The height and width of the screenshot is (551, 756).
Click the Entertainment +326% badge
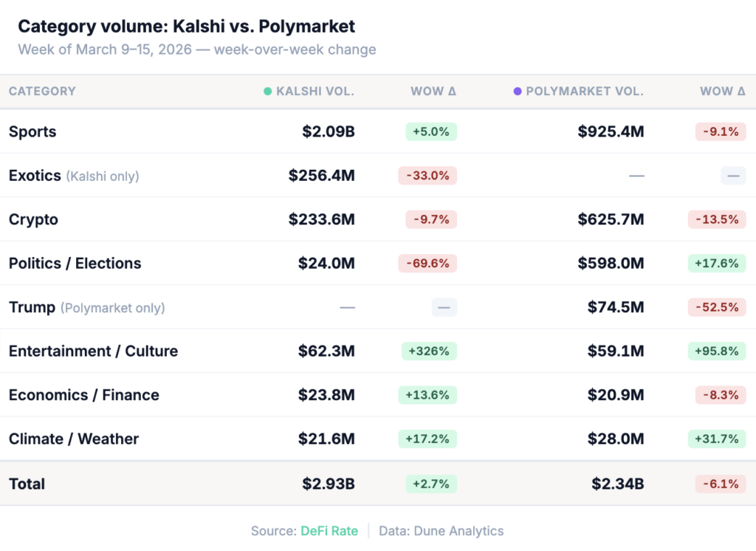click(429, 351)
